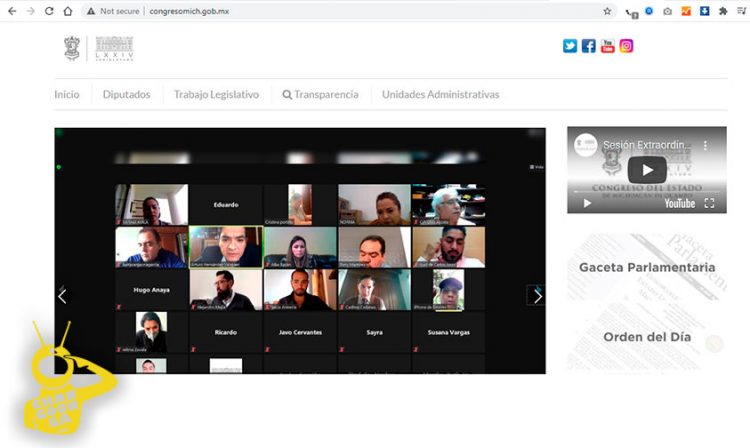Play the Sesión Extraordinaria video
The width and height of the screenshot is (750, 448).
[647, 170]
